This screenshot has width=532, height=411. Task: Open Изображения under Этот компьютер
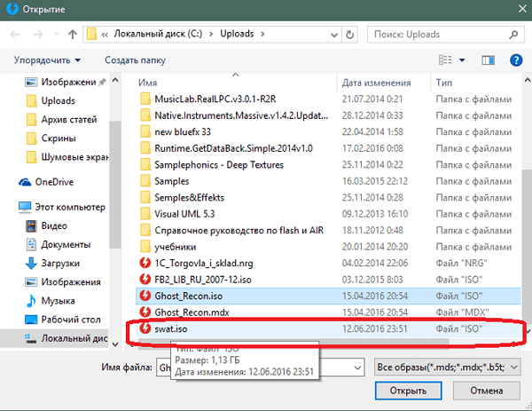click(x=63, y=282)
